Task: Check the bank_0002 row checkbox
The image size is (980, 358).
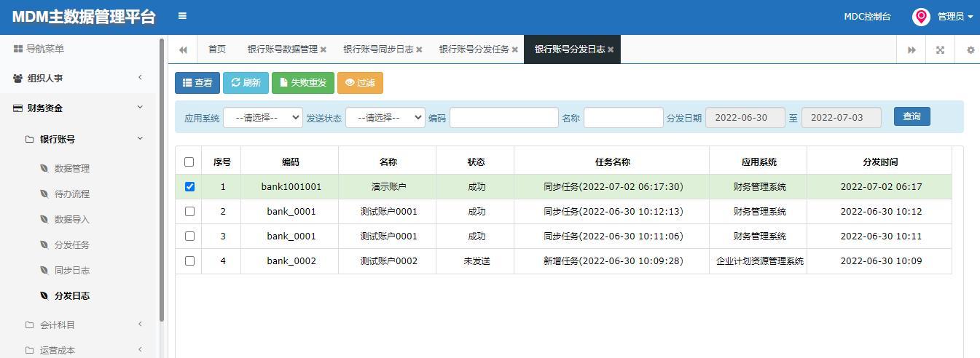Action: [189, 260]
